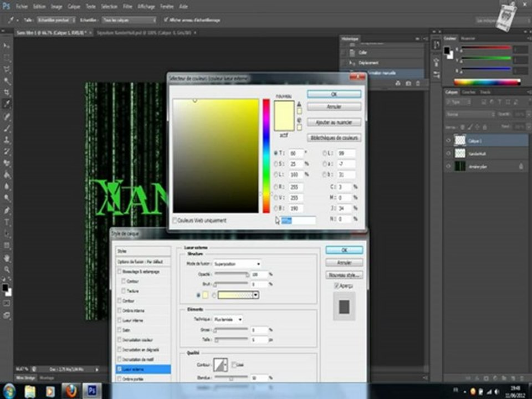
Task: Click OK in Style de calque dialog
Action: point(344,250)
